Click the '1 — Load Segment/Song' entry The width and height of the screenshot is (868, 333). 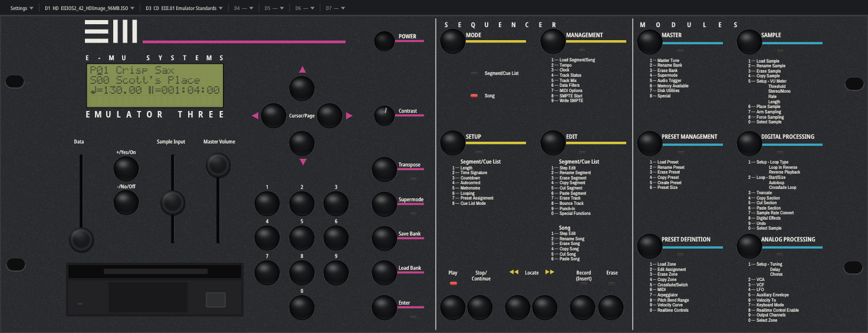click(573, 60)
